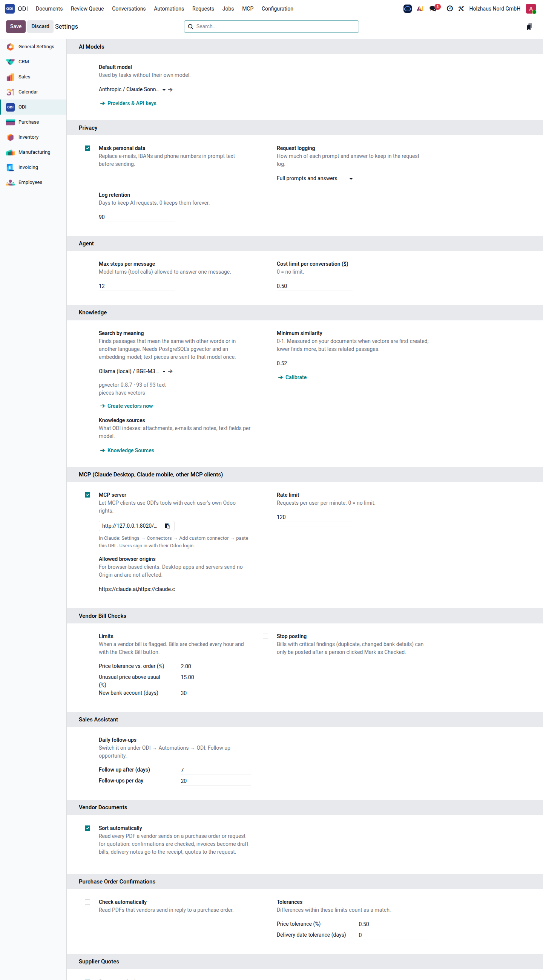Toggle the Sort automatically checkbox
This screenshot has height=980, width=543.
(87, 828)
